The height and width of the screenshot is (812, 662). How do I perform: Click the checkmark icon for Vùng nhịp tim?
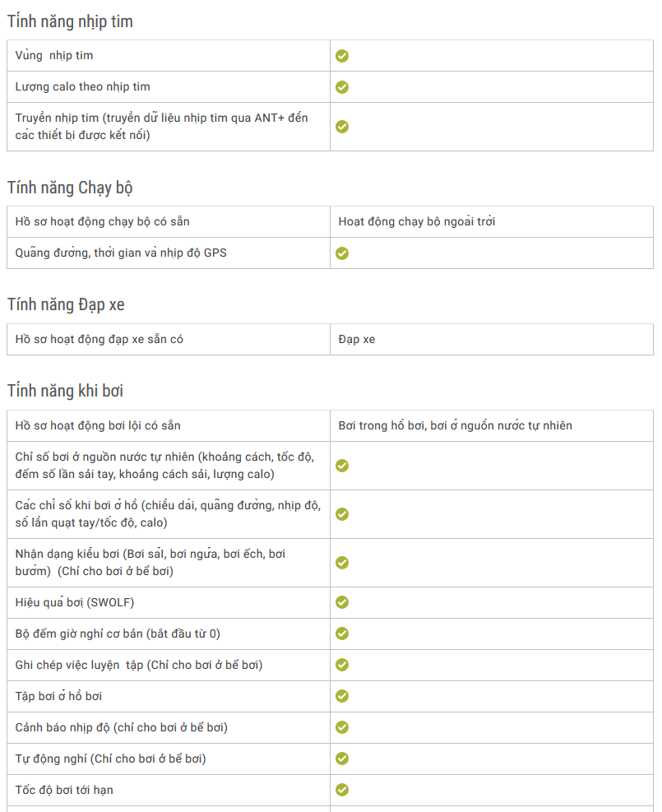pos(341,56)
